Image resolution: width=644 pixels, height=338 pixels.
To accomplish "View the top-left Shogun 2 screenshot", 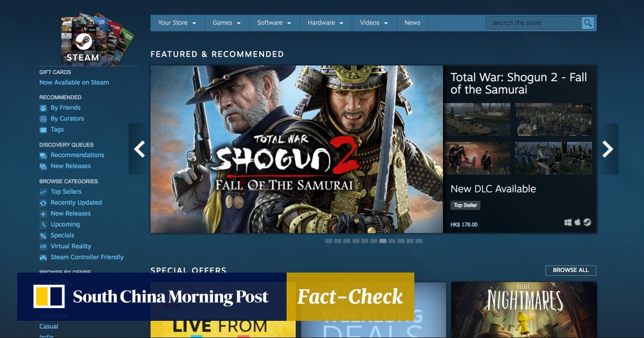I will [x=477, y=119].
